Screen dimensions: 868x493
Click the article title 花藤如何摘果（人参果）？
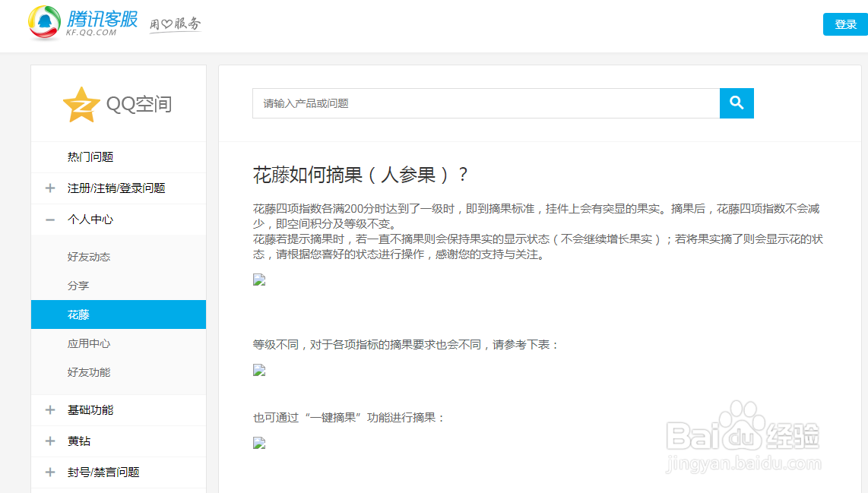pyautogui.click(x=361, y=175)
